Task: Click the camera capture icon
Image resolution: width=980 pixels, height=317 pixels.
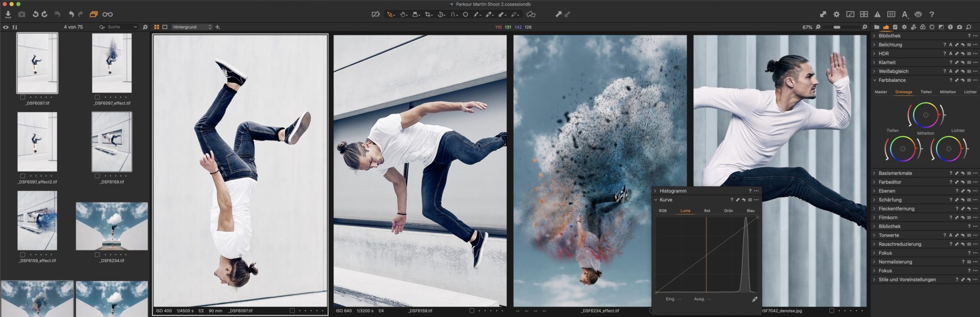Action: coord(22,14)
